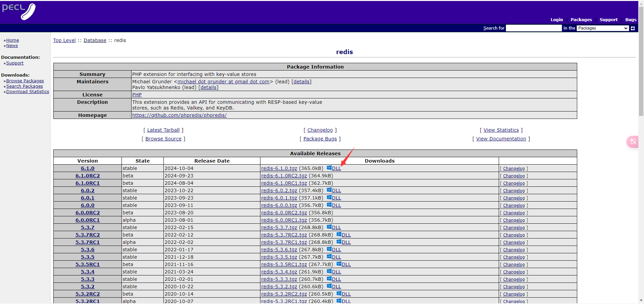Open Changelog for version 6.0.1

coord(514,198)
